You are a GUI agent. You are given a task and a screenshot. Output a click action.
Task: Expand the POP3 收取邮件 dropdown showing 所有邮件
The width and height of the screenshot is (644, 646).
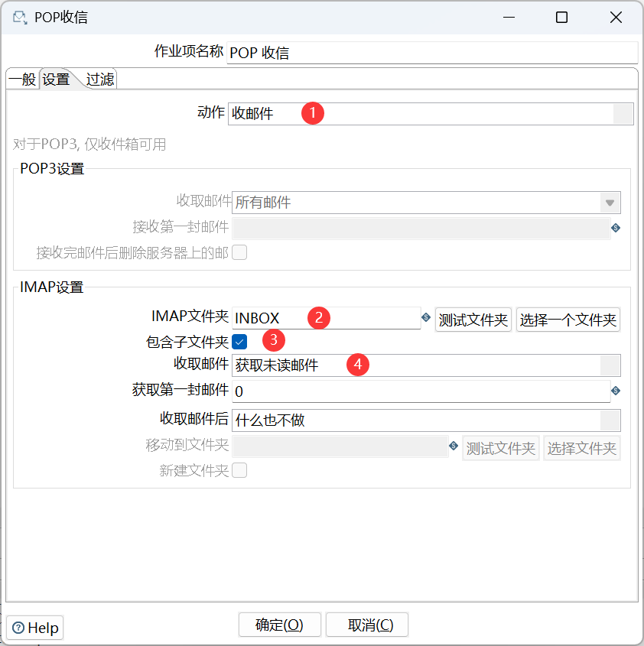[426, 203]
